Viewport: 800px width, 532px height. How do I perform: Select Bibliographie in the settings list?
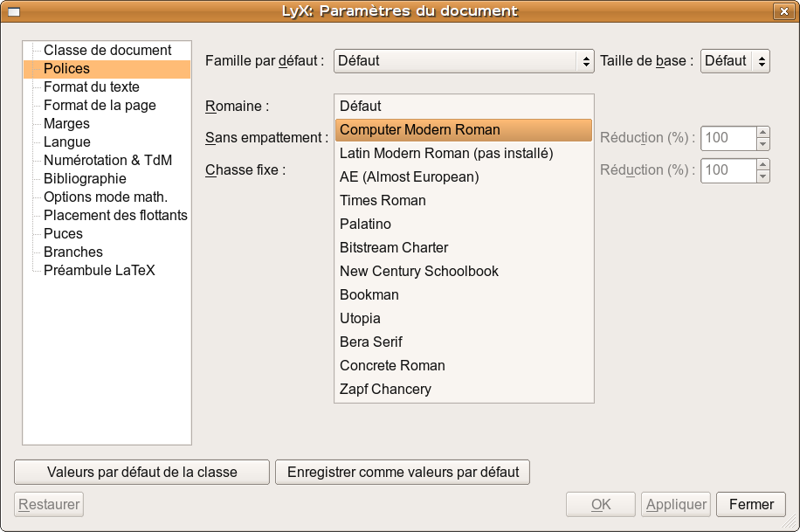85,179
